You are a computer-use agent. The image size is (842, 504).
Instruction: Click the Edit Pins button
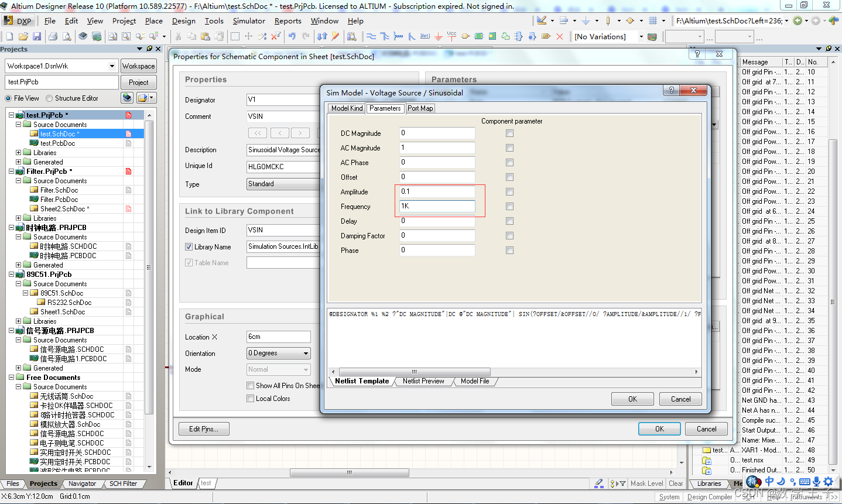pyautogui.click(x=204, y=429)
